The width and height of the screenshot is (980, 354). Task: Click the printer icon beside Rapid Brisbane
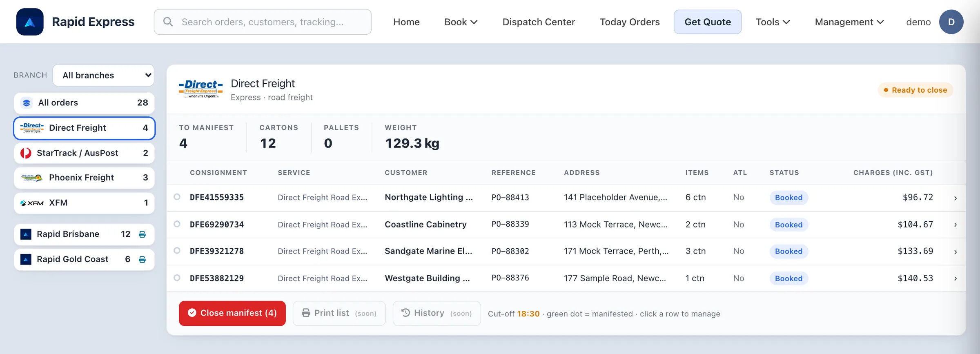(x=142, y=234)
